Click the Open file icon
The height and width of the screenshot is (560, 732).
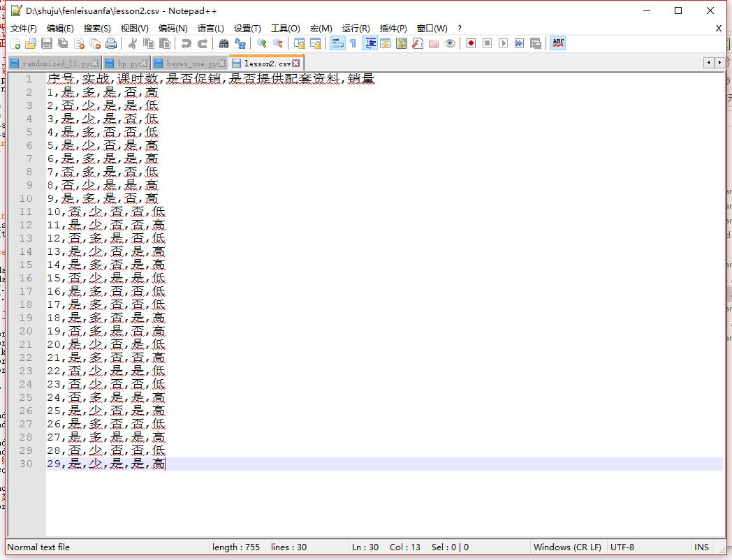[30, 43]
